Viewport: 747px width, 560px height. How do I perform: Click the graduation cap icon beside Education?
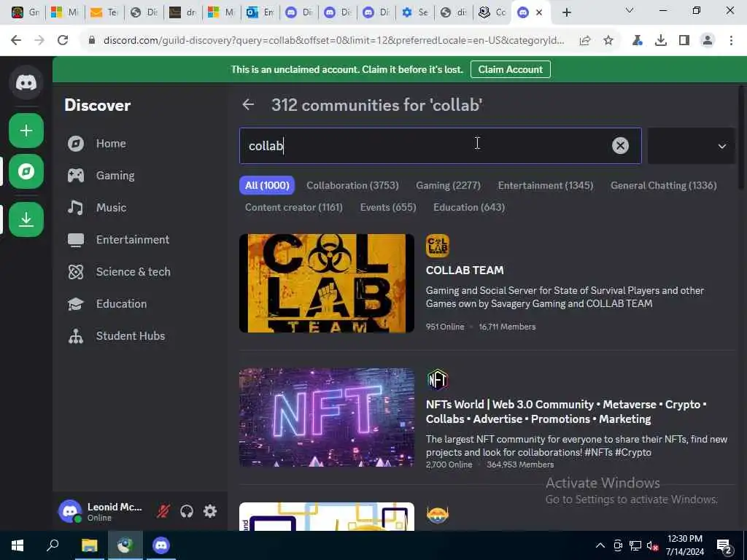click(76, 304)
